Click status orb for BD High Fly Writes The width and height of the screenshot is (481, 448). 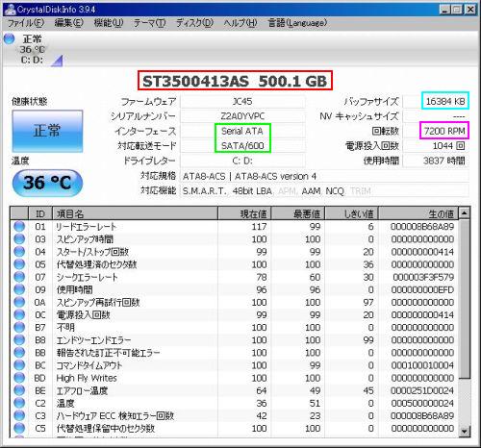(19, 378)
